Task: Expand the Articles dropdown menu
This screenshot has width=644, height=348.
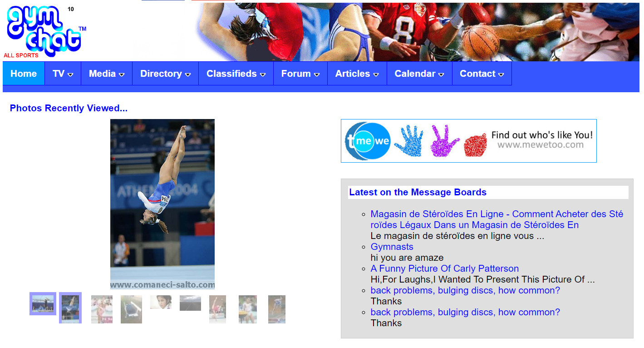Action: [357, 74]
